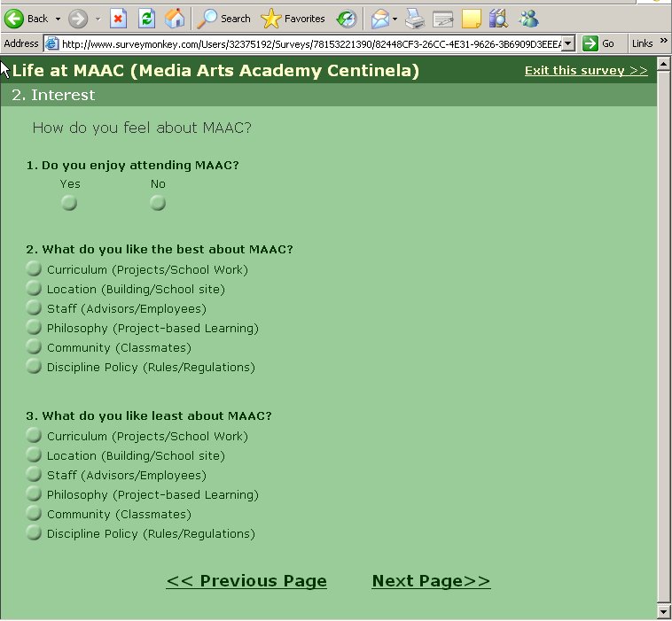Go to Next Page link
Viewport: 672px width, 621px height.
tap(431, 581)
